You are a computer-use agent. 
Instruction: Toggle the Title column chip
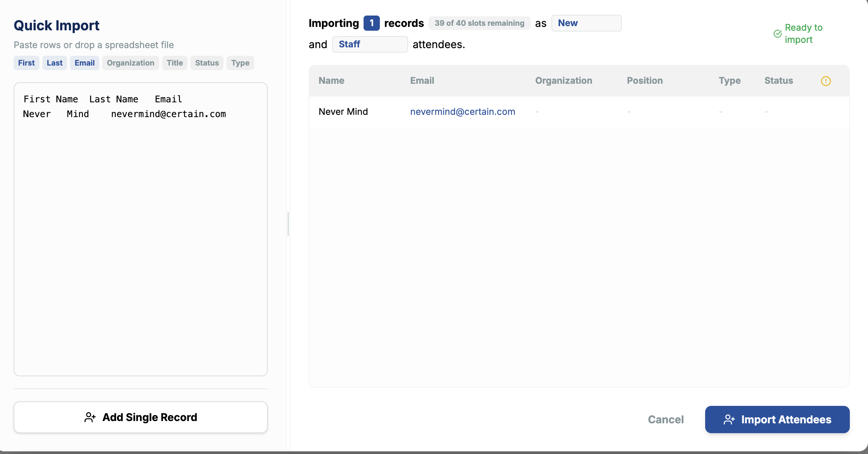click(175, 63)
